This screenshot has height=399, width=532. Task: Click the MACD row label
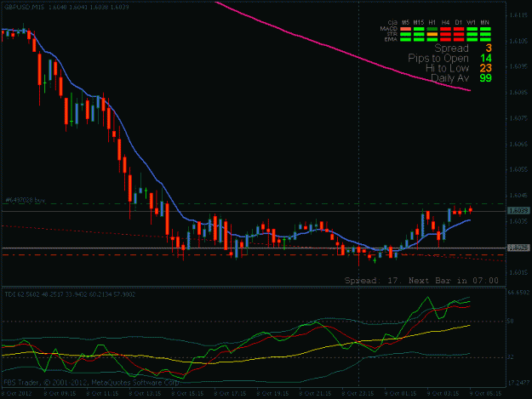[x=389, y=29]
